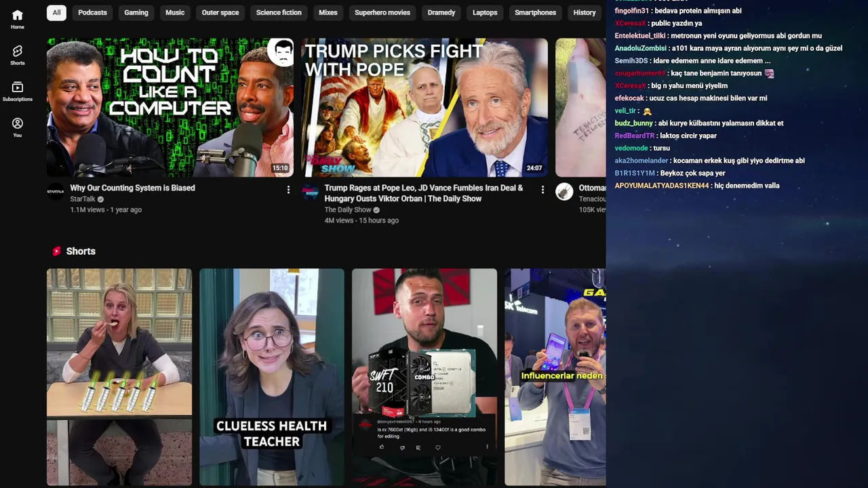The image size is (868, 488).
Task: Select the Dramedy filter chip
Action: tap(441, 12)
